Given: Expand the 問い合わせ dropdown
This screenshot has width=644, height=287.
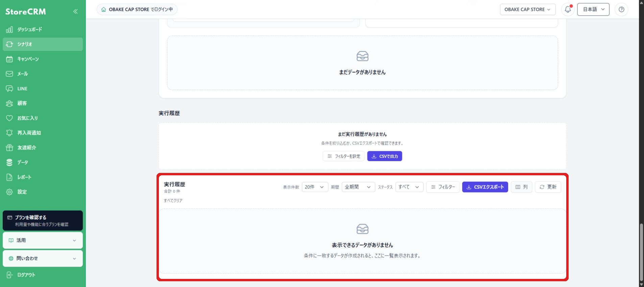Looking at the screenshot, I should (x=43, y=259).
